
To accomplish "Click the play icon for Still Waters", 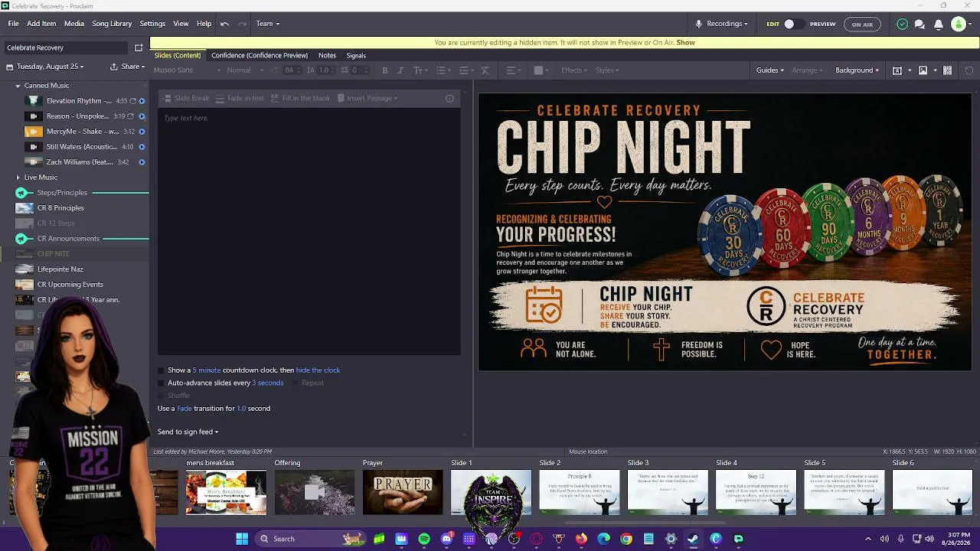I will (142, 147).
